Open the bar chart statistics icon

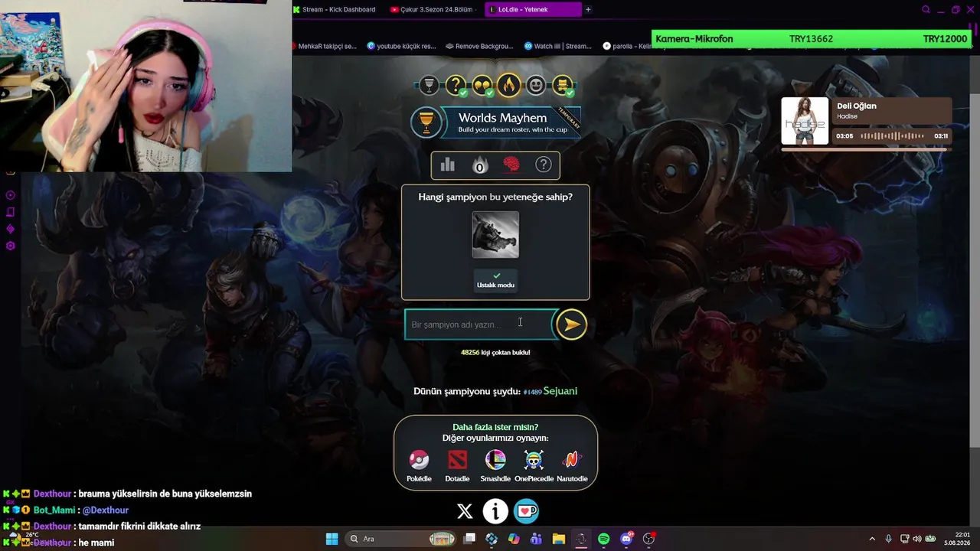(448, 165)
